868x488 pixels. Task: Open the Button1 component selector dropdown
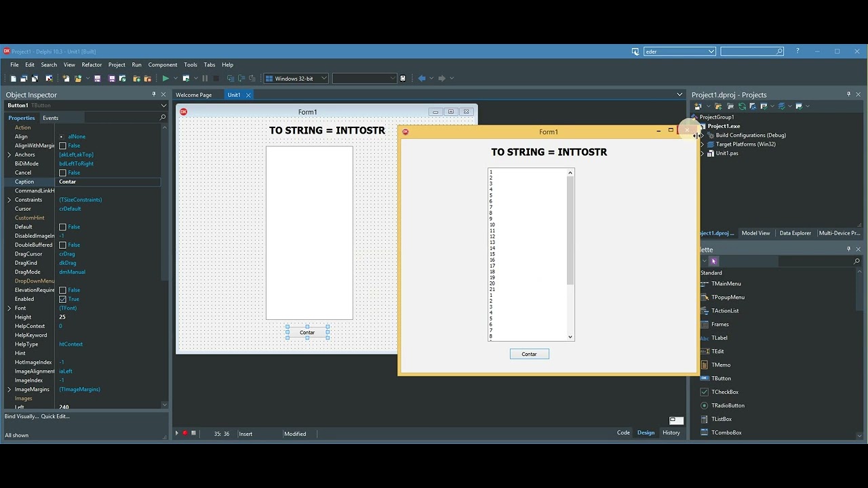pos(163,106)
